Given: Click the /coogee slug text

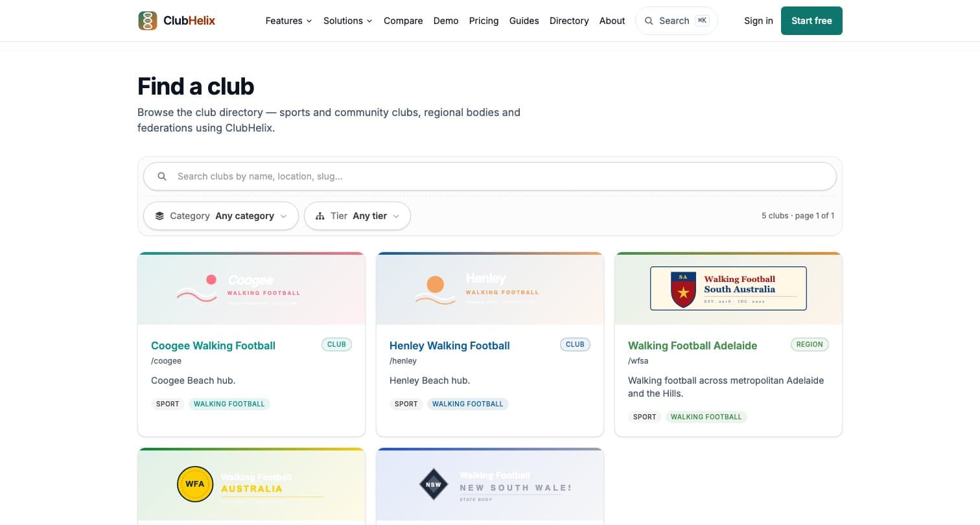Looking at the screenshot, I should [167, 361].
